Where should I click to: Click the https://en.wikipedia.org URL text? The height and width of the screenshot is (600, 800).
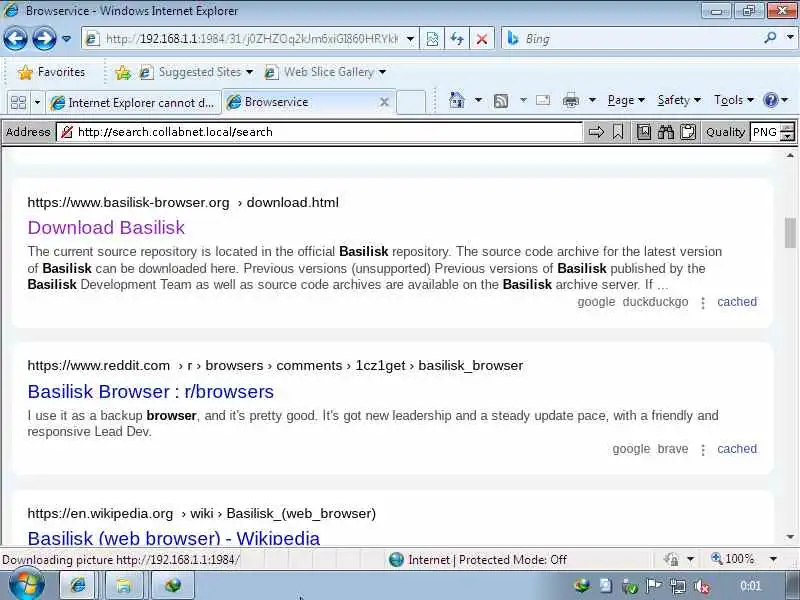(x=100, y=513)
